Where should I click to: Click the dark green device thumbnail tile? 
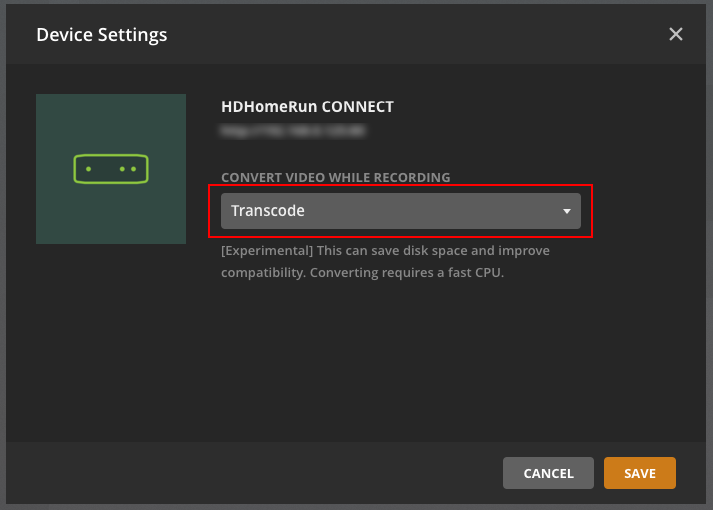(x=60, y=220)
